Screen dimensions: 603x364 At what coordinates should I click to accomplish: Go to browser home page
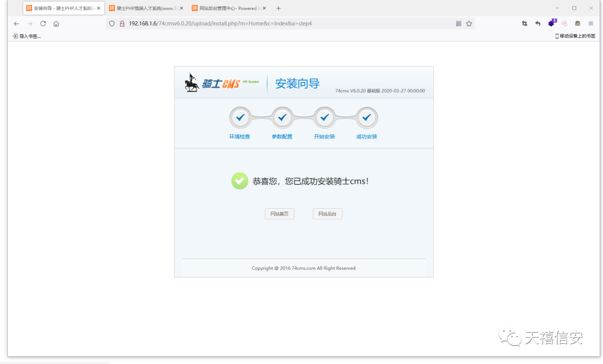click(56, 24)
